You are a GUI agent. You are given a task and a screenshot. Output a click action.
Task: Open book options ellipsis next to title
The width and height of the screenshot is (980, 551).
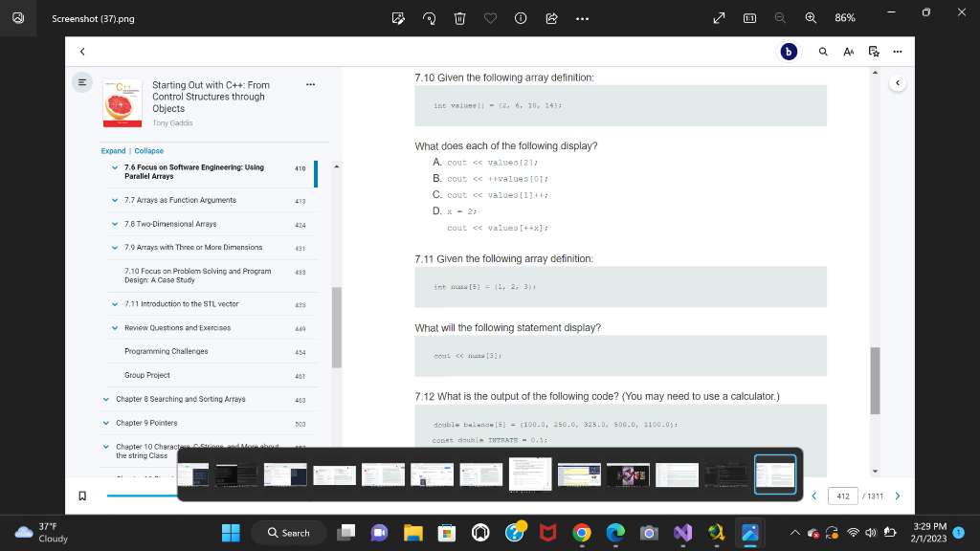(311, 84)
